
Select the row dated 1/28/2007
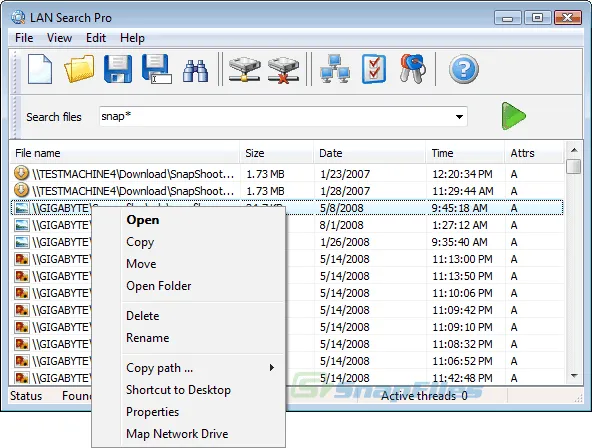[x=287, y=191]
